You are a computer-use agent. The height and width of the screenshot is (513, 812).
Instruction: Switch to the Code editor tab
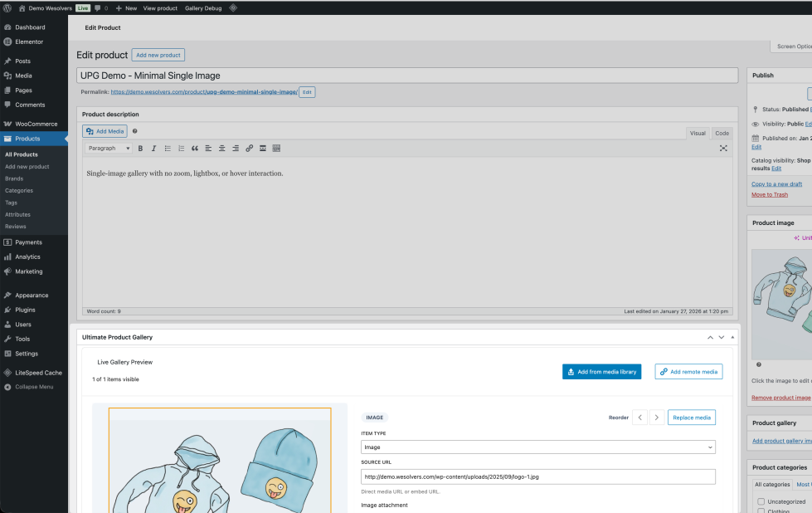[722, 133]
